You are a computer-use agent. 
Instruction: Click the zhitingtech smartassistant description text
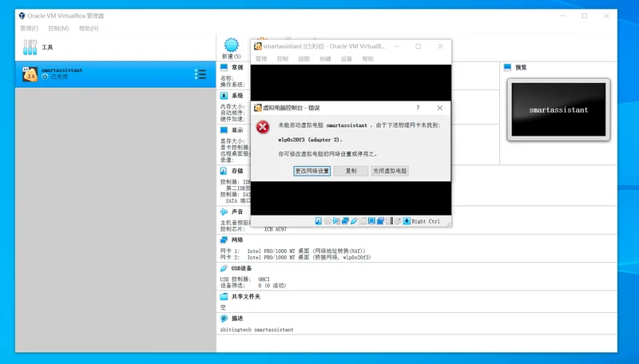pyautogui.click(x=256, y=330)
